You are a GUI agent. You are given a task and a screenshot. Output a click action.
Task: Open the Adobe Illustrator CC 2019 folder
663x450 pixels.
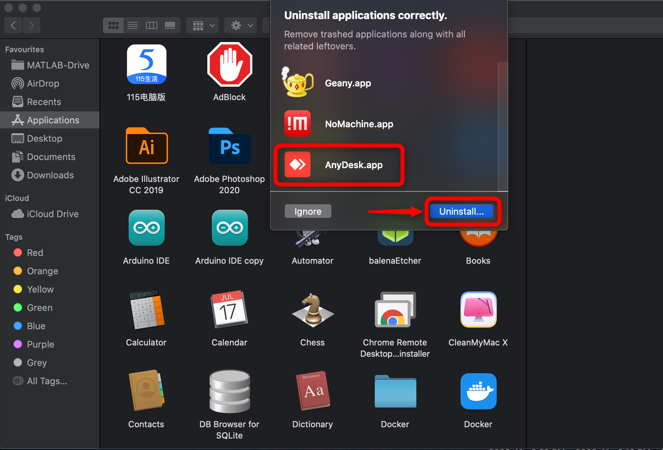pyautogui.click(x=146, y=148)
